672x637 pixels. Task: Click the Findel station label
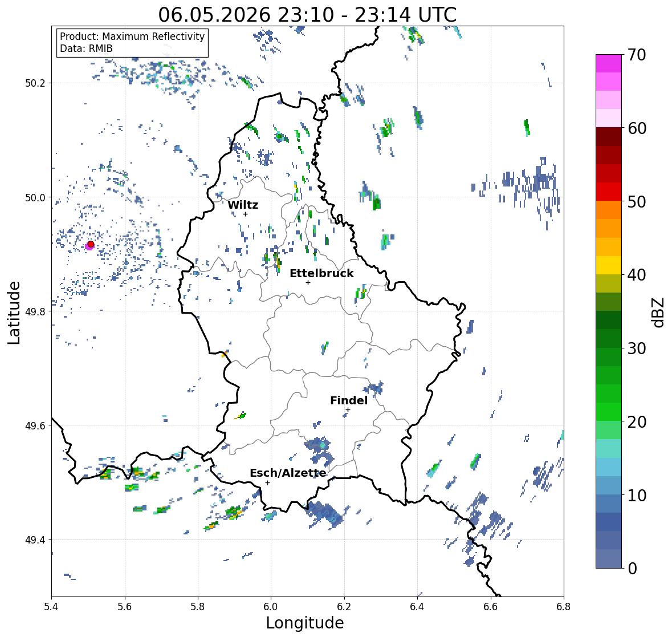coord(349,400)
